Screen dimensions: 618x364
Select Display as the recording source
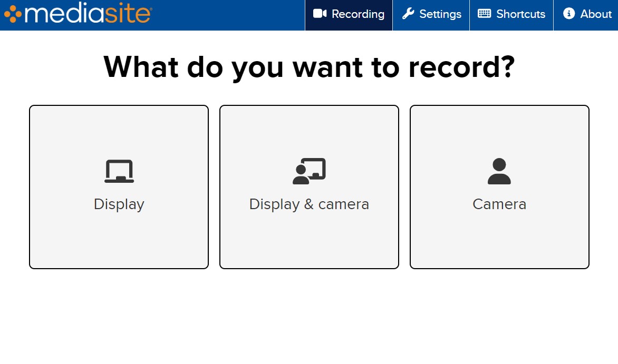[x=119, y=186]
